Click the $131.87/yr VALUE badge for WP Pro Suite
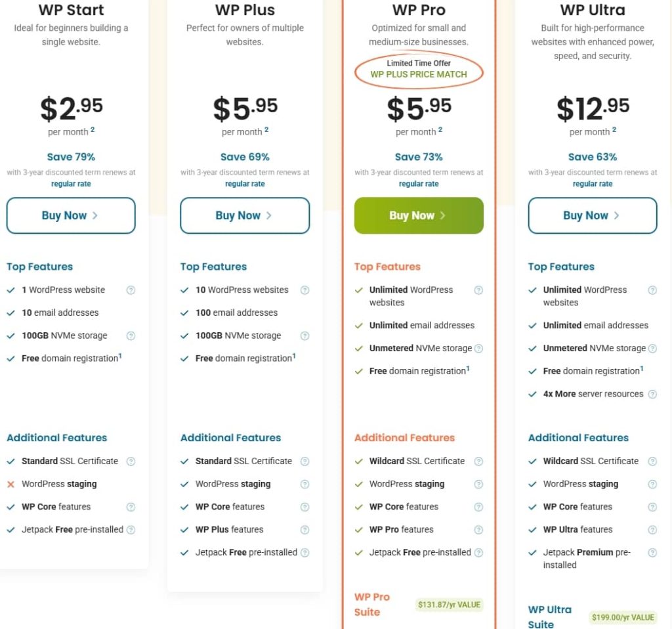The height and width of the screenshot is (629, 672). [x=450, y=605]
